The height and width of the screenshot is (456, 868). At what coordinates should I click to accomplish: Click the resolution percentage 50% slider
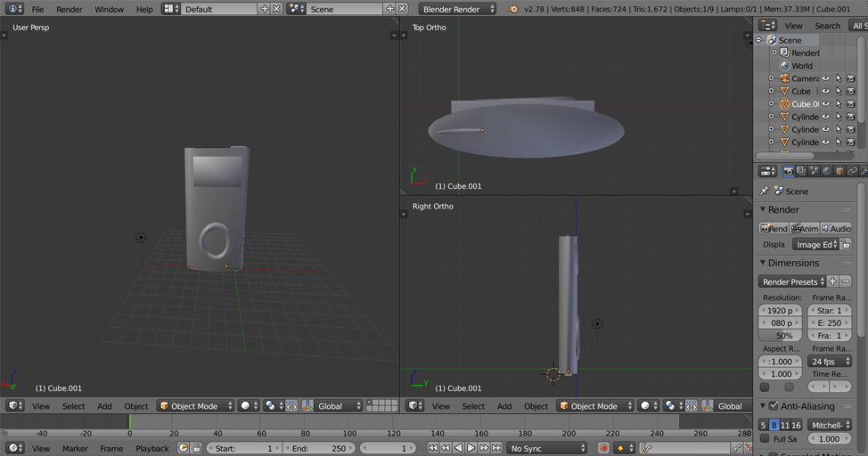point(780,336)
